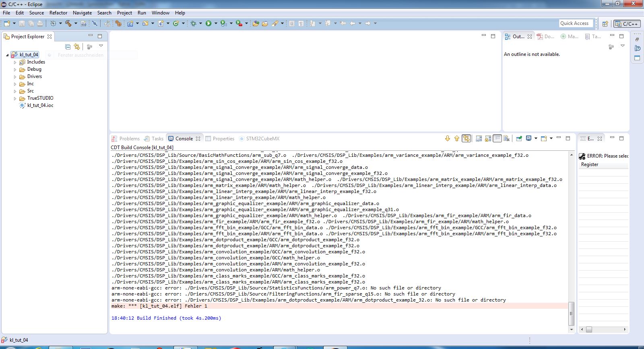Screen dimensions: 644x349
Task: Click the Register panel horizontal scrollbar thumb
Action: point(589,329)
